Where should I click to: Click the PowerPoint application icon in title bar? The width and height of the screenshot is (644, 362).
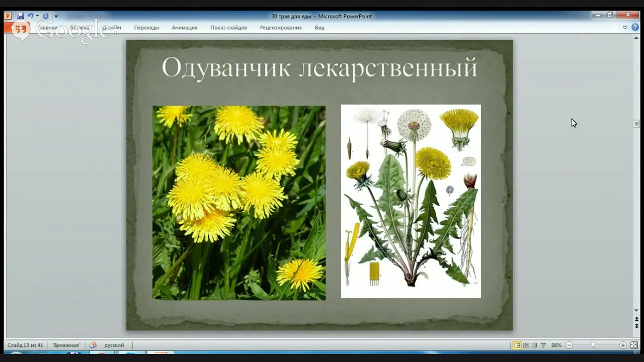[8, 16]
